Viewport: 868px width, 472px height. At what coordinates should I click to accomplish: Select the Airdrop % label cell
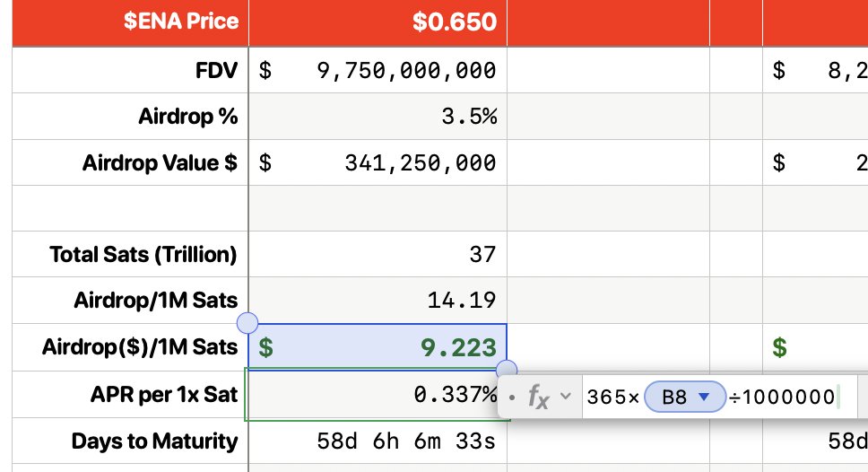(x=130, y=117)
